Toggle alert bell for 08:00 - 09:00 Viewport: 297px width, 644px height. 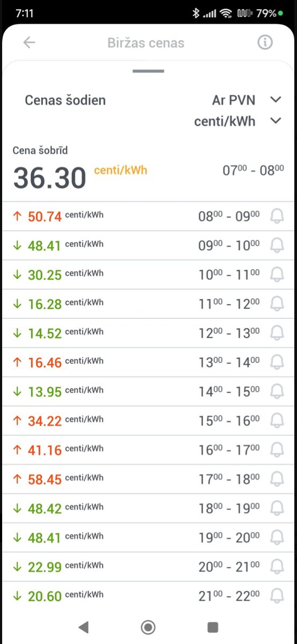(277, 216)
